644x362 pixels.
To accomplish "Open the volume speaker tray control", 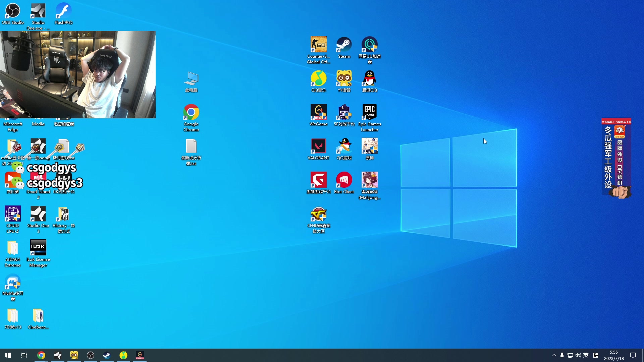I will pyautogui.click(x=578, y=355).
